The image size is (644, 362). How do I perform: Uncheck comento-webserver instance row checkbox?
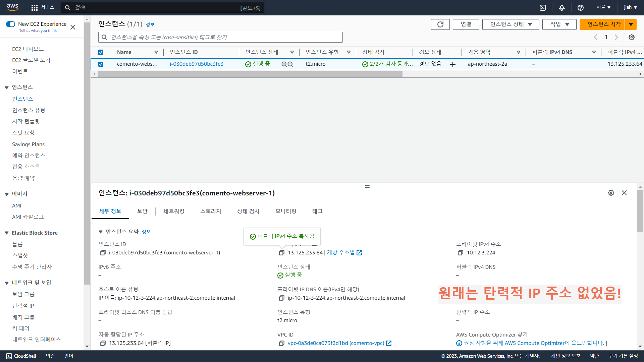[101, 64]
